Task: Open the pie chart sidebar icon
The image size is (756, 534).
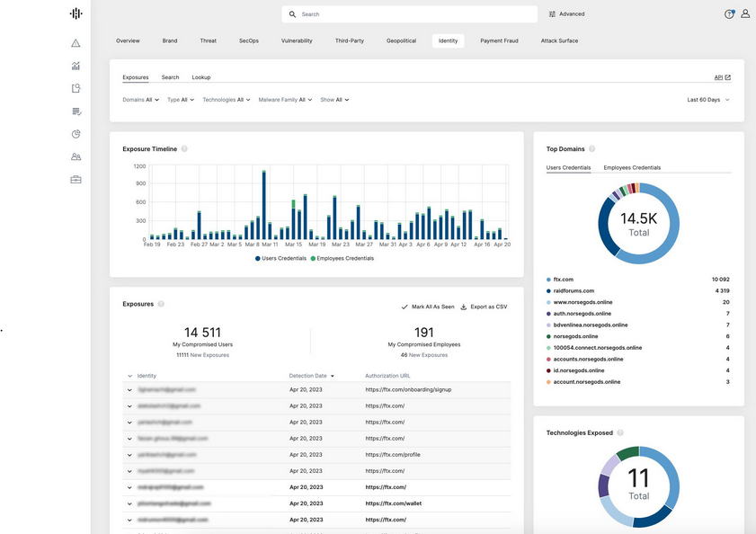Action: tap(76, 134)
